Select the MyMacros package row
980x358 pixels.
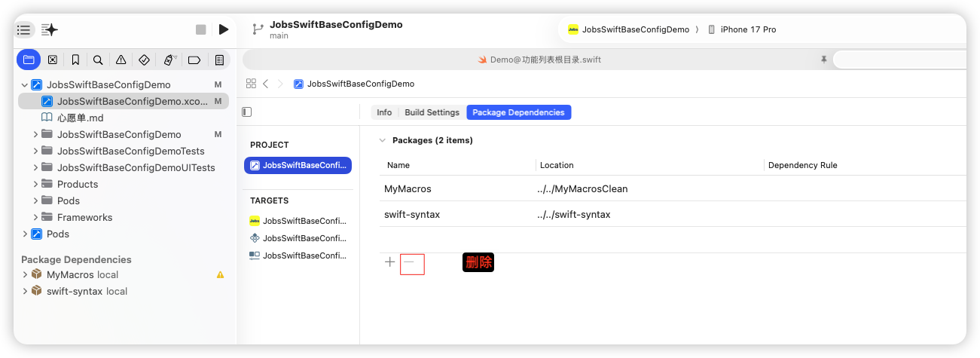[673, 188]
